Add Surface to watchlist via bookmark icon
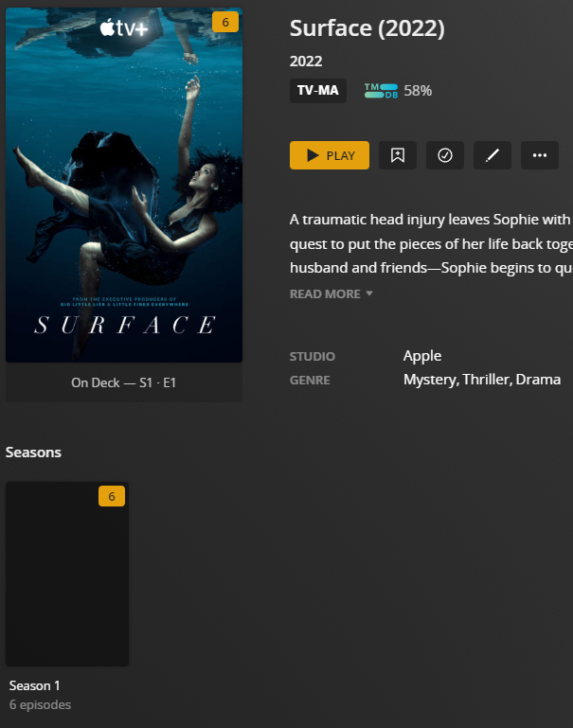 click(398, 155)
